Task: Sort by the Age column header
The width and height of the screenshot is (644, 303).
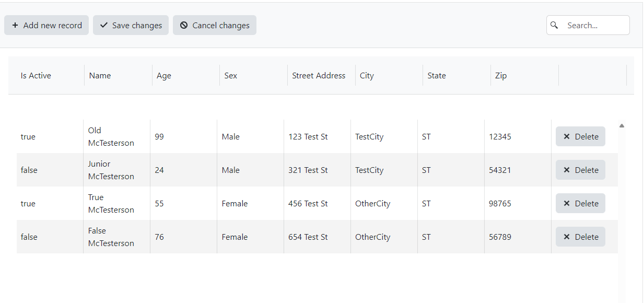Action: [164, 75]
